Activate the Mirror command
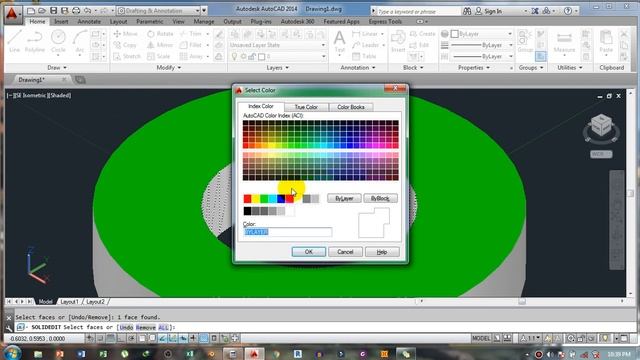 (x=160, y=45)
